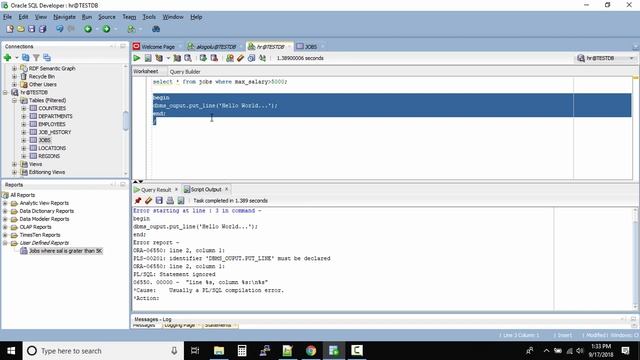Click the Clear eraser icon in worksheet toolbar
Screen dimensions: 640x360
[240, 58]
